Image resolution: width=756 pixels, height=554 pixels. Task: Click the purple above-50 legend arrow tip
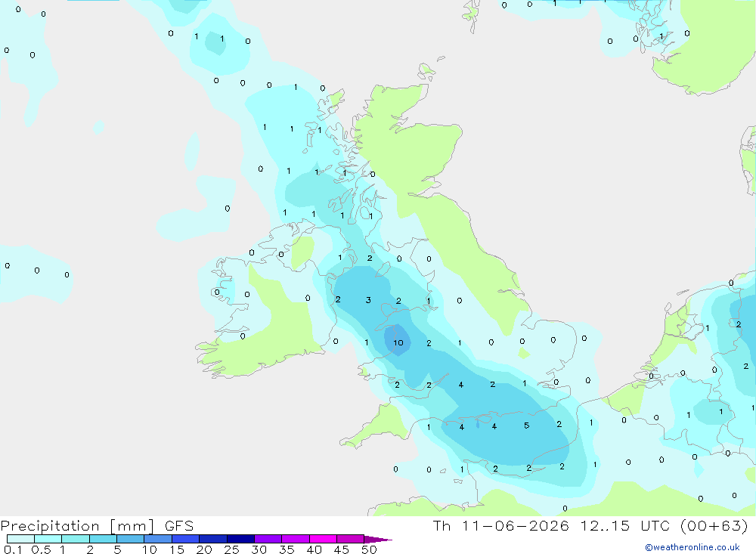pyautogui.click(x=377, y=540)
